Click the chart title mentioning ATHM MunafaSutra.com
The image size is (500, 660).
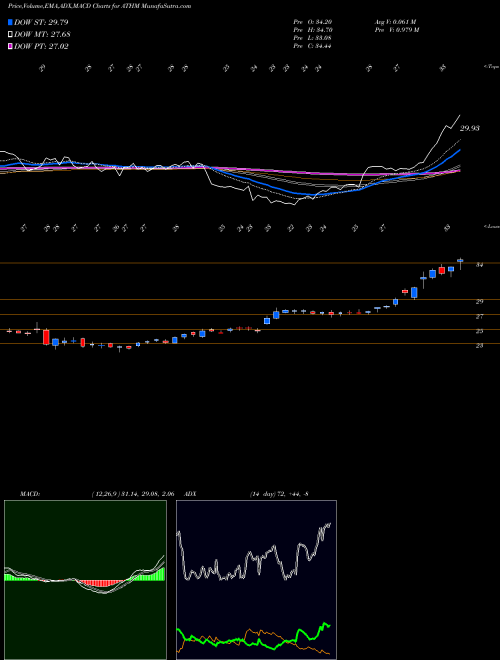point(99,6)
